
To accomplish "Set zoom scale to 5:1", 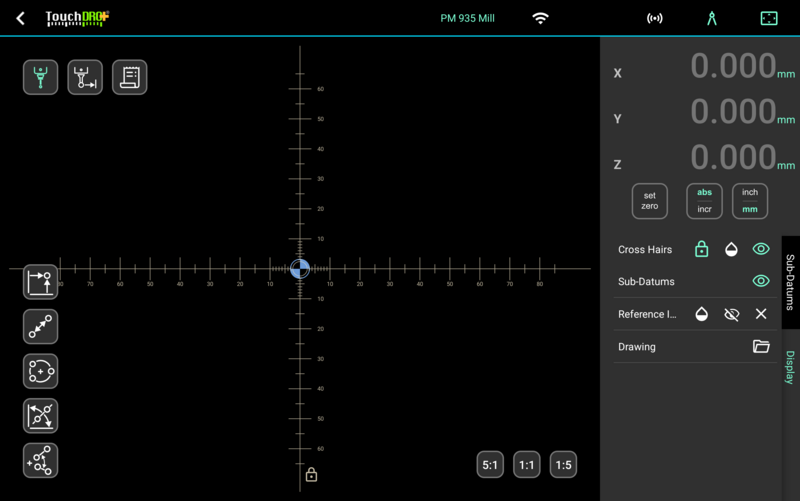I will (x=490, y=465).
